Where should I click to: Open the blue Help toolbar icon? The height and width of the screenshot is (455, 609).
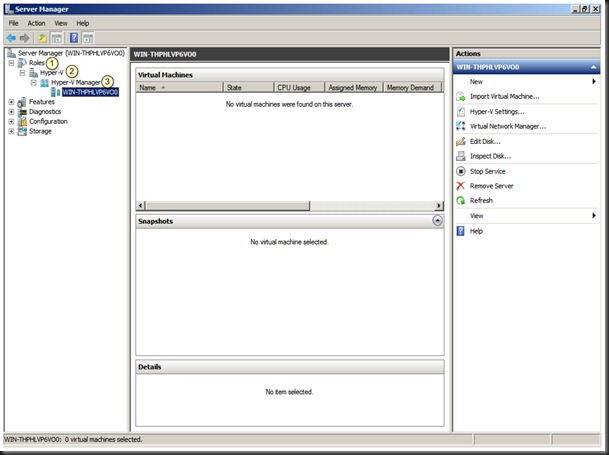click(x=74, y=38)
